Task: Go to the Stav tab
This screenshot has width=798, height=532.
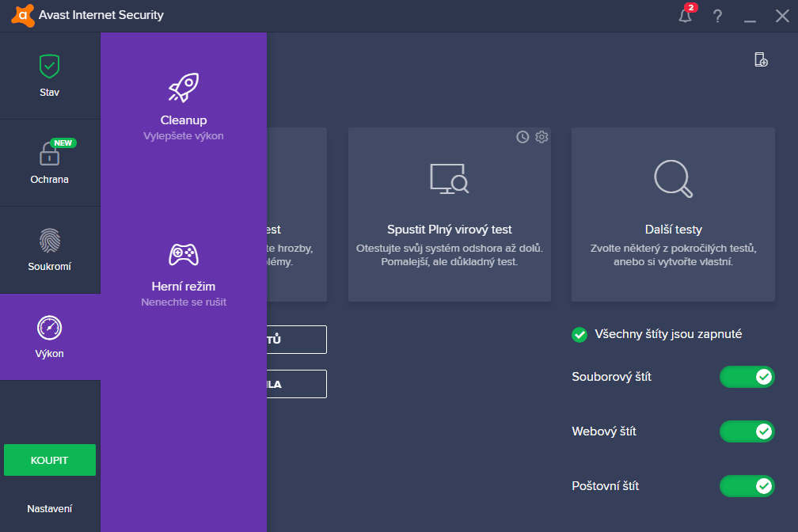Action: pyautogui.click(x=50, y=76)
